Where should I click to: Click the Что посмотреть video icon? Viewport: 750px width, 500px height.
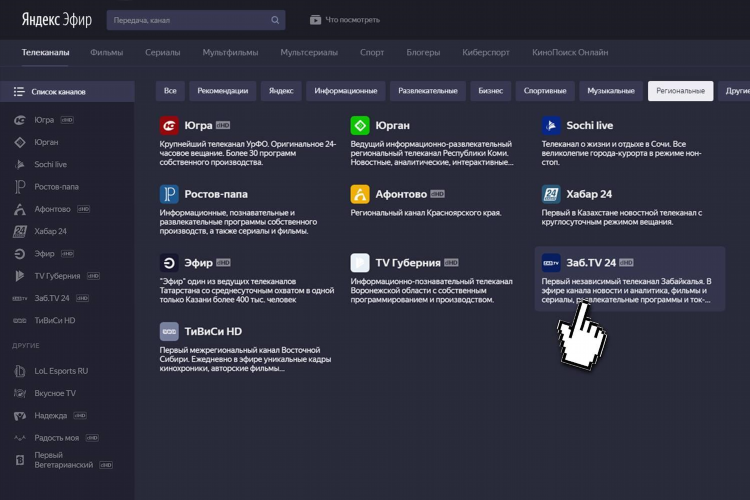[315, 20]
